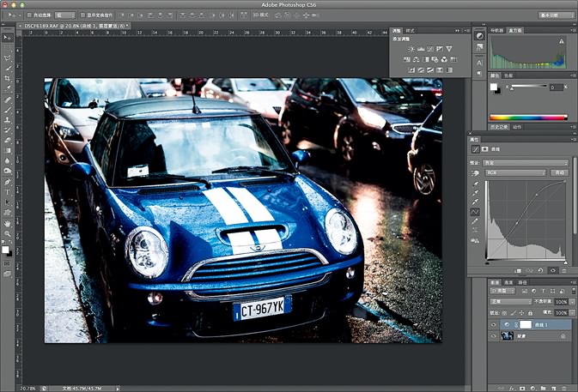Select the Move tool in the toolbox

coord(7,38)
